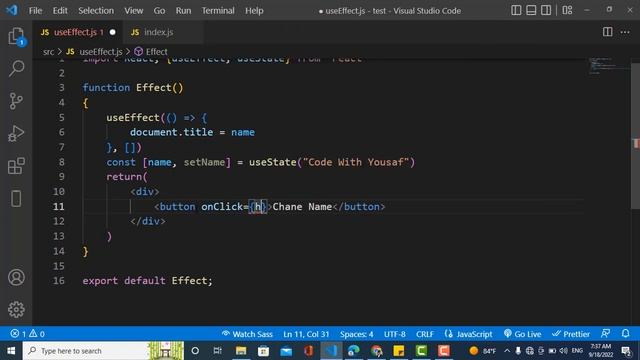Toggle the bottom panel layout

531,10
